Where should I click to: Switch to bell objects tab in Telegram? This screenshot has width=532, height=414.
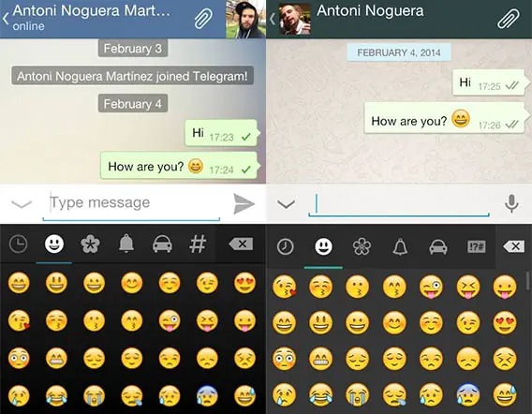tap(126, 243)
